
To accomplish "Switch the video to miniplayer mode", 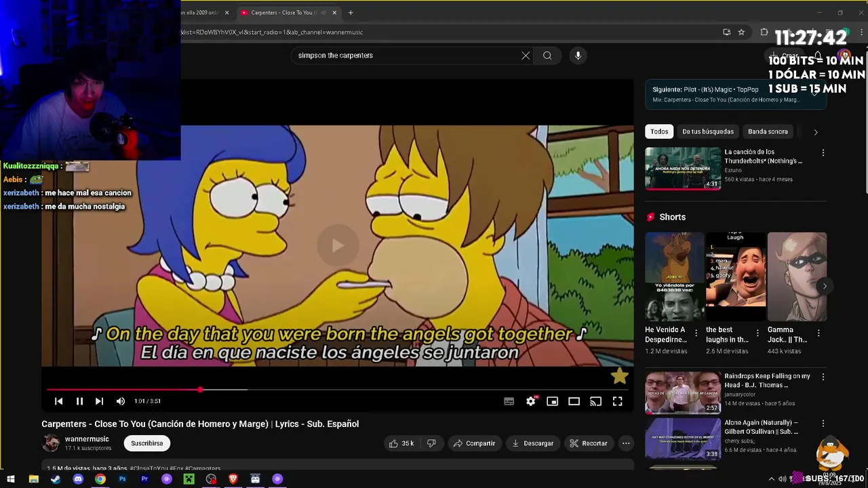I will click(553, 401).
